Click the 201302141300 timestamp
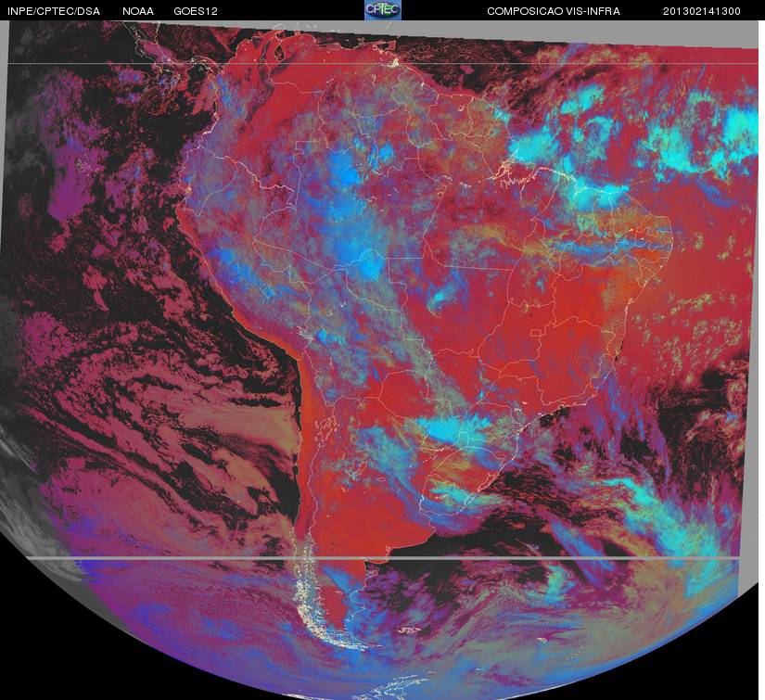Screen dimensions: 765x700 pos(702,11)
